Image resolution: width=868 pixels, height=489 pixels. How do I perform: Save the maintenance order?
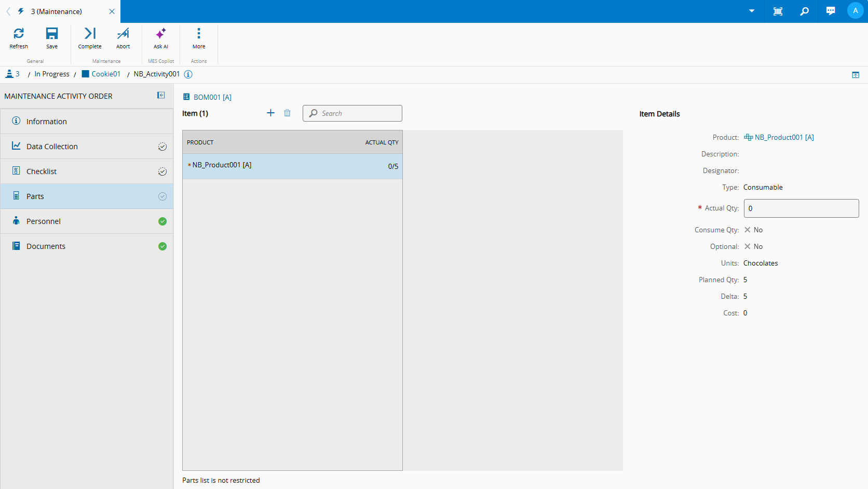52,38
